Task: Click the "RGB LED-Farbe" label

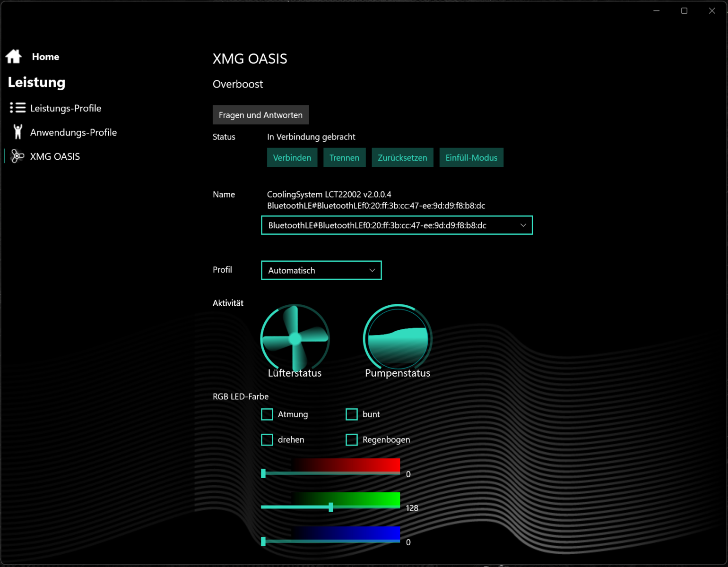Action: click(x=241, y=396)
